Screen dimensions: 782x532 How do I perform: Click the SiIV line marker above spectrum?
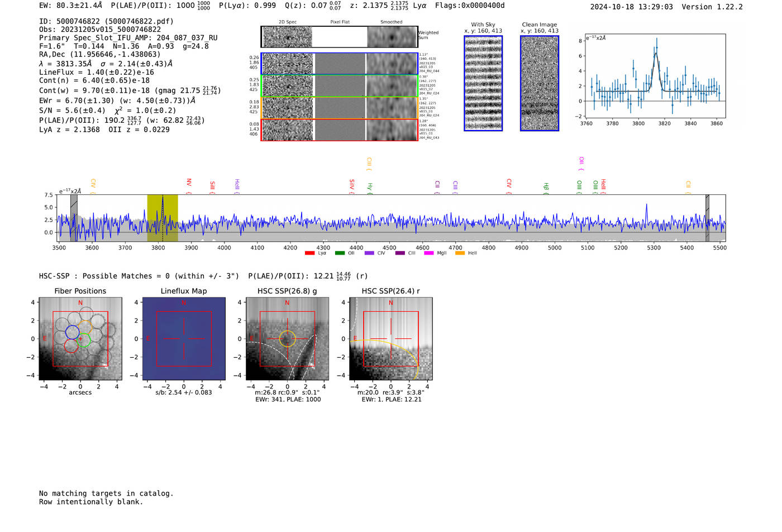click(351, 186)
